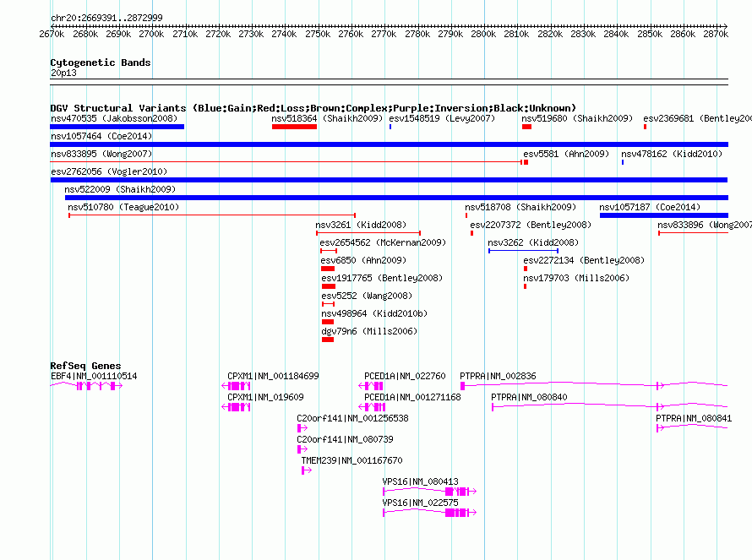Click the nsv519680 (Shaikh2009) variant label
The image size is (752, 560).
tap(577, 118)
